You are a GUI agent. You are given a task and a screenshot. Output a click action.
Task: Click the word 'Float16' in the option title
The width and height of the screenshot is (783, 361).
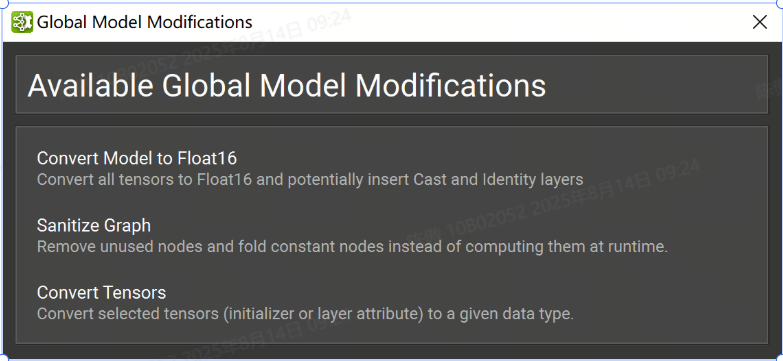tap(207, 158)
